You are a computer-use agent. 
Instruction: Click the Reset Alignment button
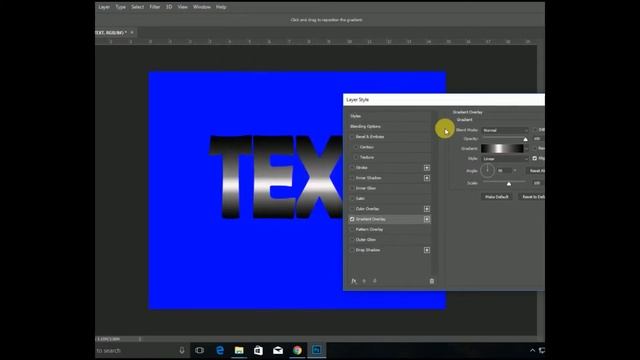pyautogui.click(x=536, y=171)
